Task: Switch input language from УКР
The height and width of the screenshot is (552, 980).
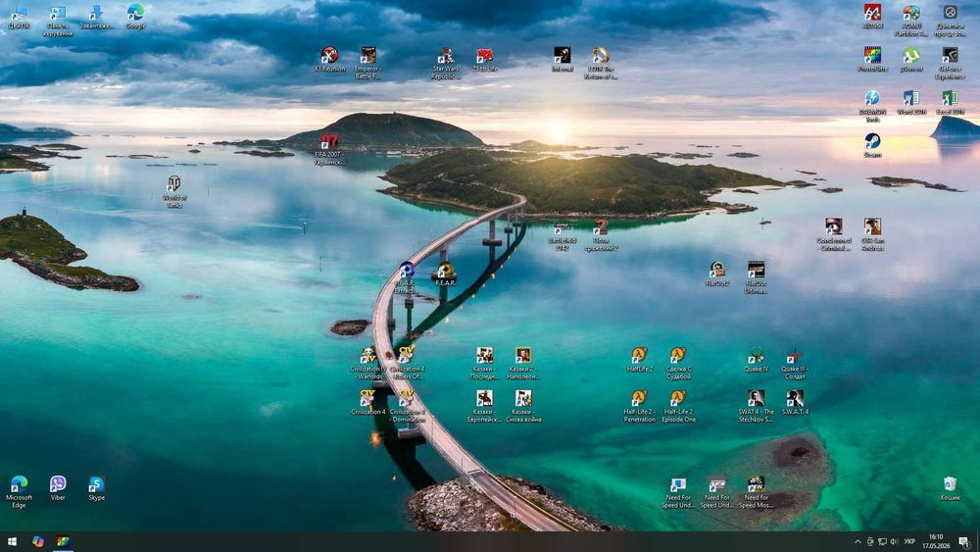Action: (909, 541)
